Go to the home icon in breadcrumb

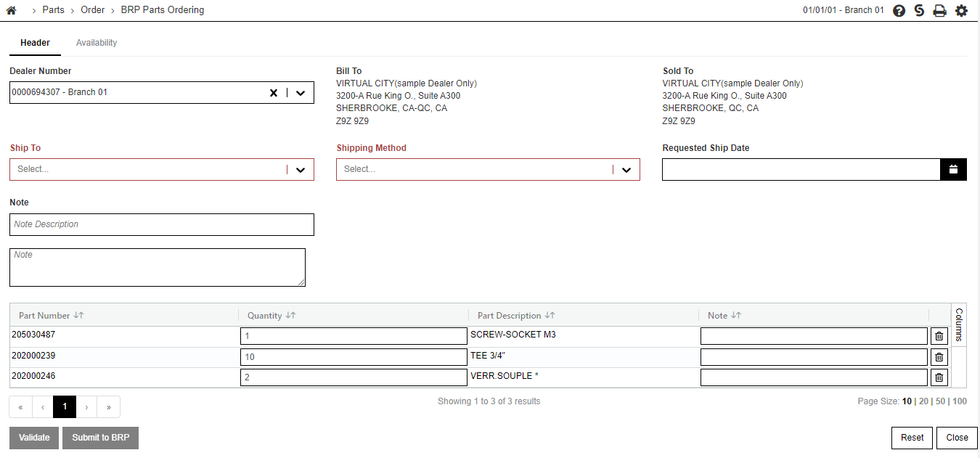[x=11, y=10]
